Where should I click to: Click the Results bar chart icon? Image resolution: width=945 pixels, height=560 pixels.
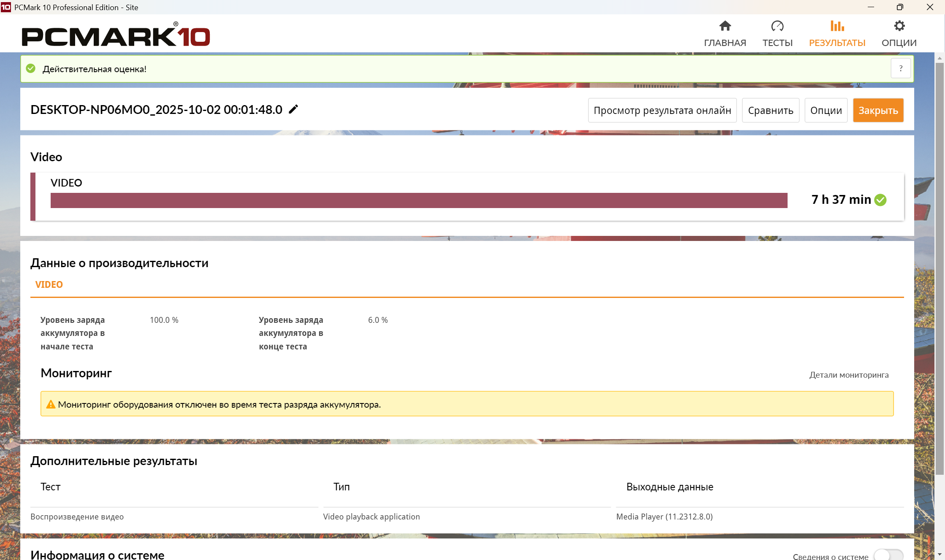pos(837,26)
